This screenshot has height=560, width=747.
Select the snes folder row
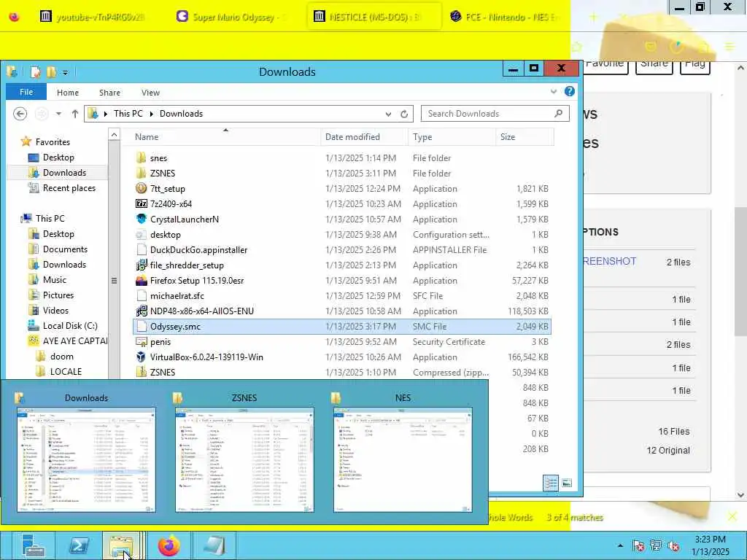(x=341, y=157)
